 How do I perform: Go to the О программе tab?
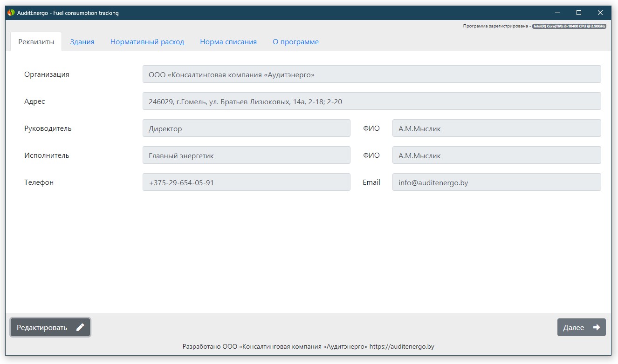point(295,42)
